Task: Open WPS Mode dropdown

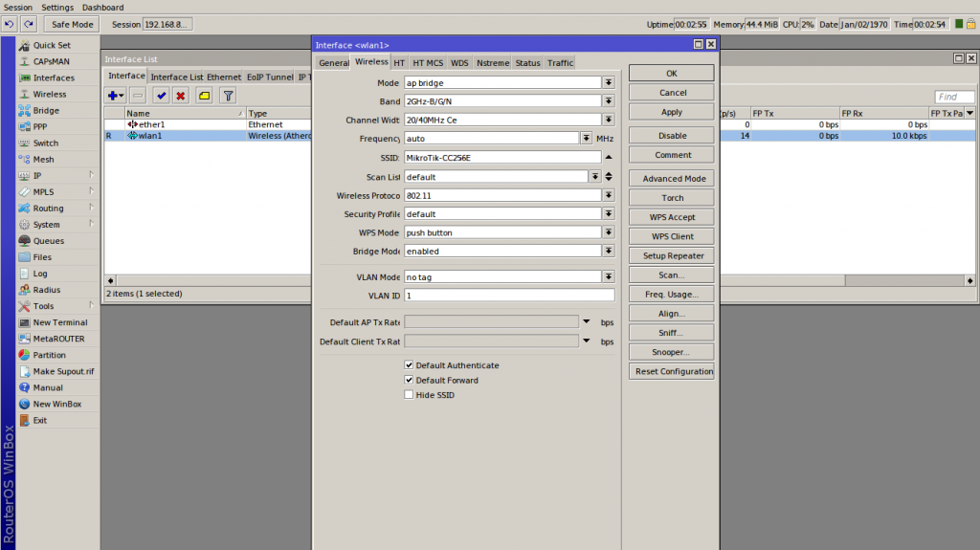Action: pyautogui.click(x=608, y=232)
